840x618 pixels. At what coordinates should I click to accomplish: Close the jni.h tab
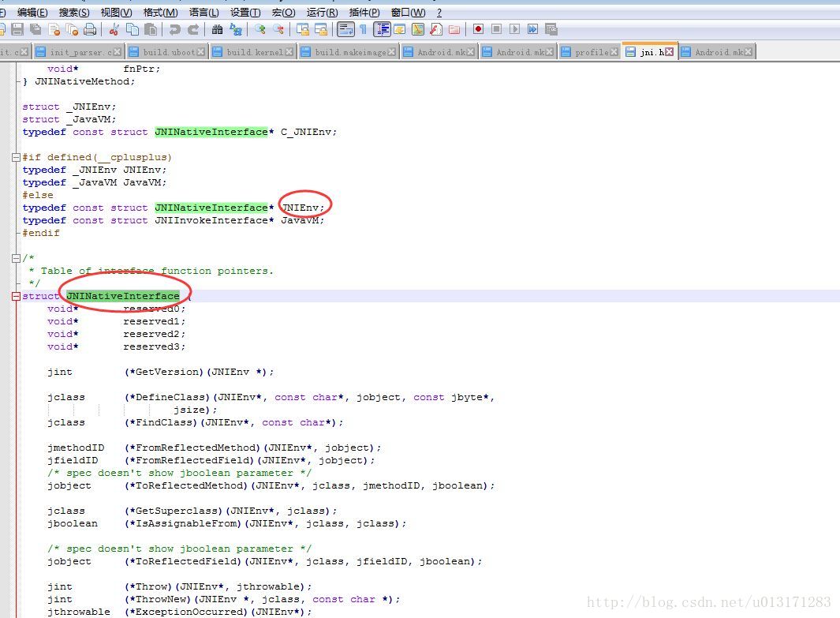(669, 52)
